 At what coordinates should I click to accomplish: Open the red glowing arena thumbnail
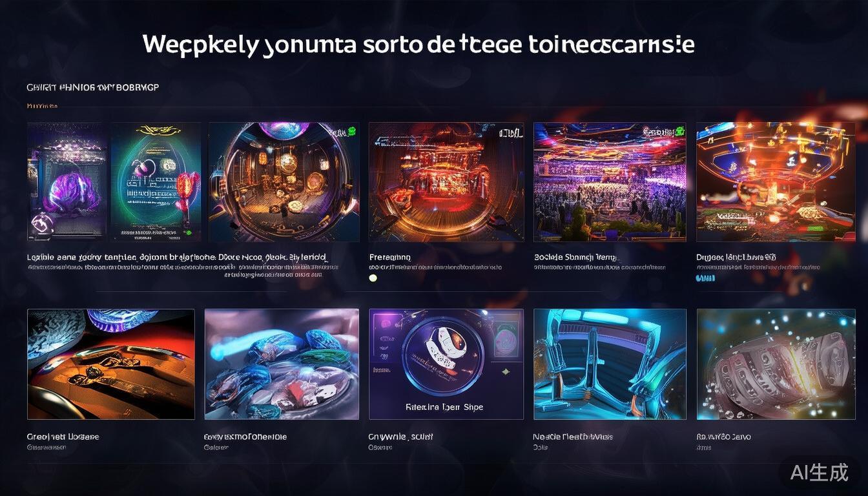pos(446,181)
